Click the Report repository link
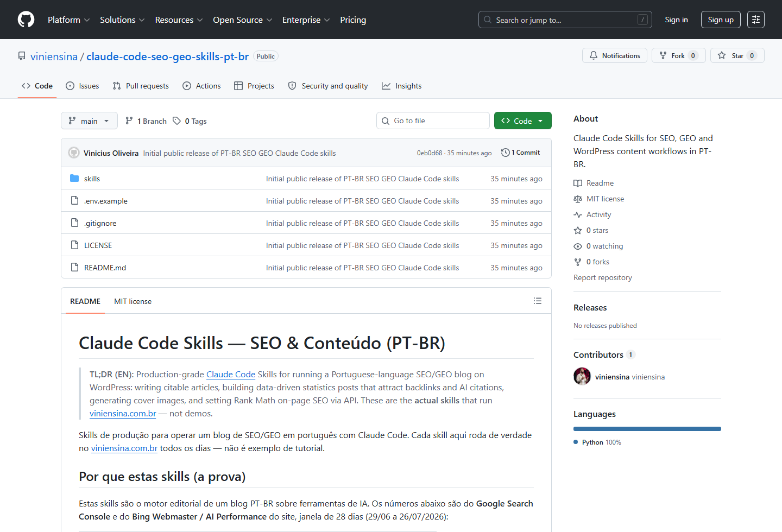This screenshot has height=532, width=782. [603, 277]
